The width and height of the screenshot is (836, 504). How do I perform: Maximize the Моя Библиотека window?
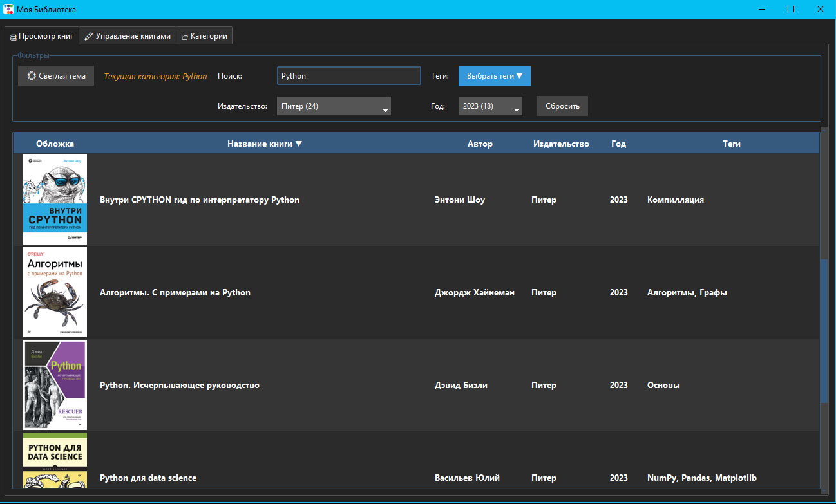tap(791, 9)
